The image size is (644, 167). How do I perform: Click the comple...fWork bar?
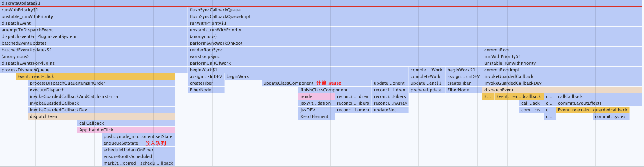(427, 70)
